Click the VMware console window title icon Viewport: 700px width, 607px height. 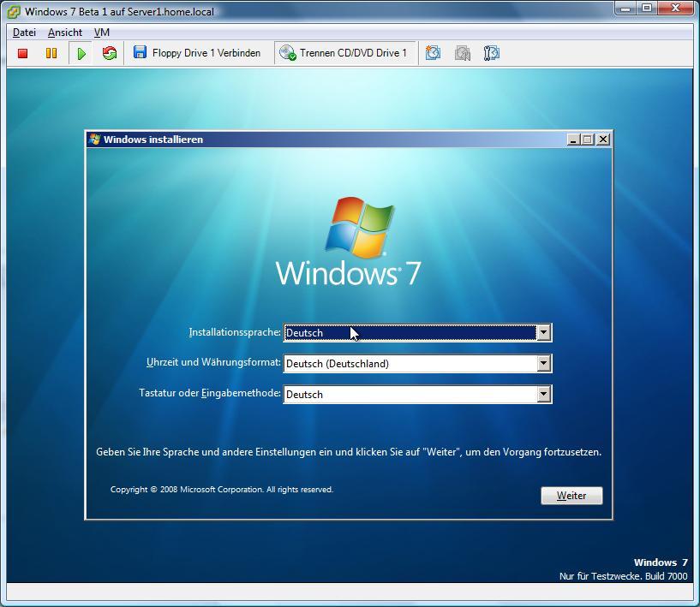pos(14,12)
